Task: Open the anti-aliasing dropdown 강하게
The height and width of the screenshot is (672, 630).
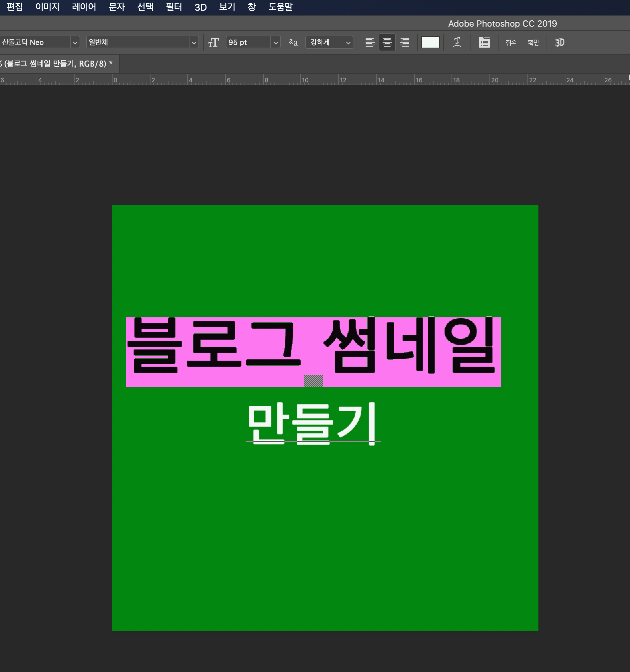Action: click(x=329, y=42)
